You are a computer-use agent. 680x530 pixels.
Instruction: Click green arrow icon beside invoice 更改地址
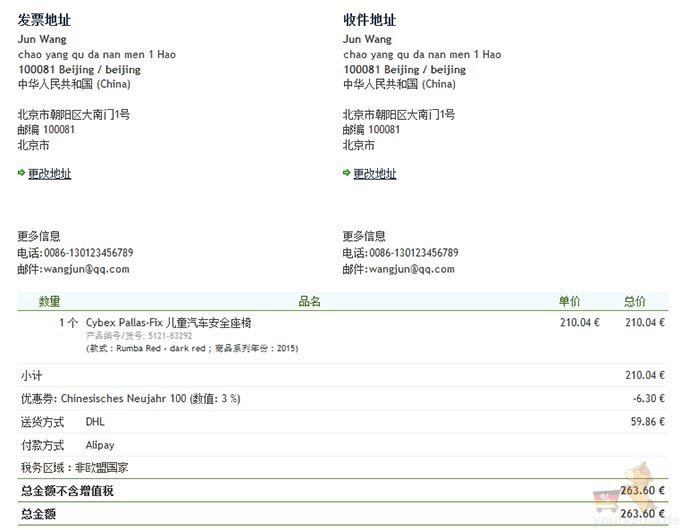point(21,173)
